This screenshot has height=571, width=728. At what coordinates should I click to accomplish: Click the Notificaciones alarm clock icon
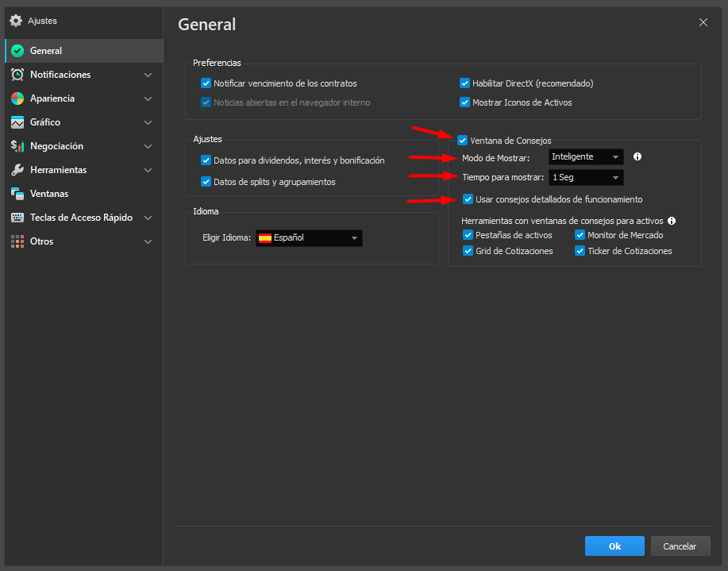(17, 75)
